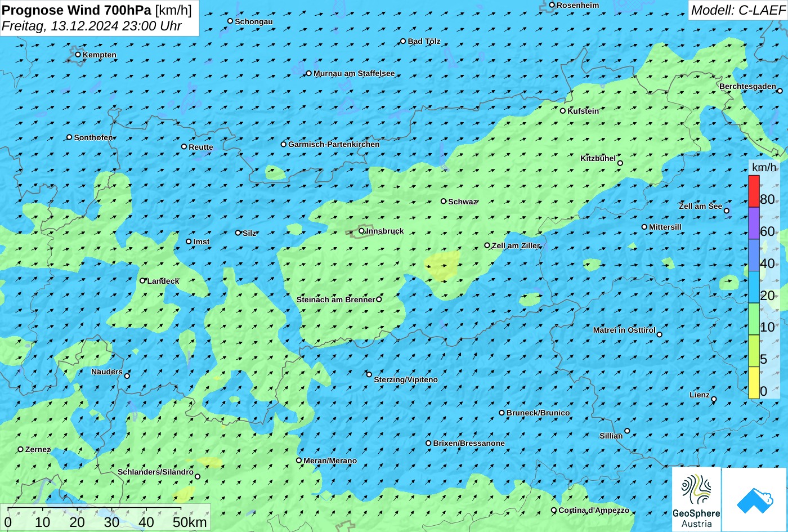788x532 pixels.
Task: Click the '40' legend value
Action: [x=767, y=263]
